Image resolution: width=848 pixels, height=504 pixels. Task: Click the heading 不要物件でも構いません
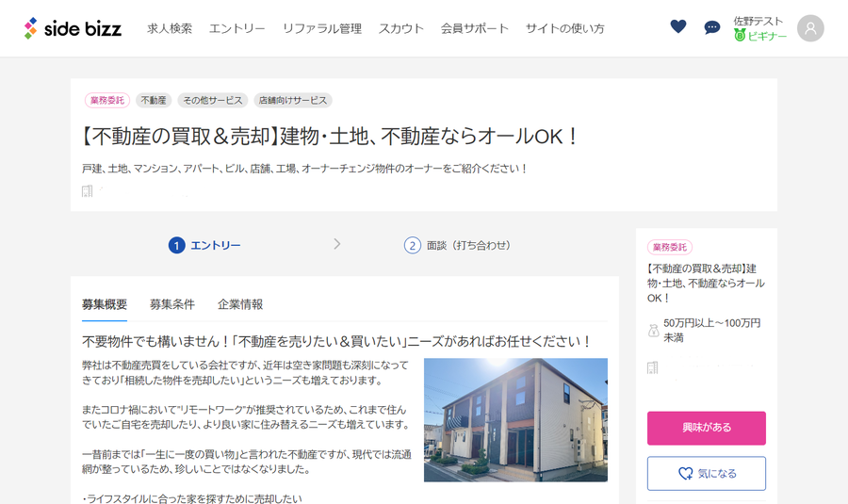coord(336,342)
